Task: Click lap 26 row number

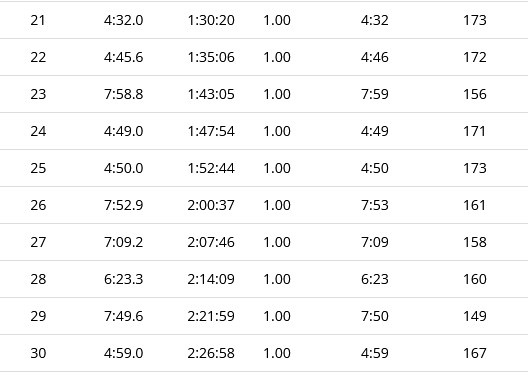Action: (38, 205)
